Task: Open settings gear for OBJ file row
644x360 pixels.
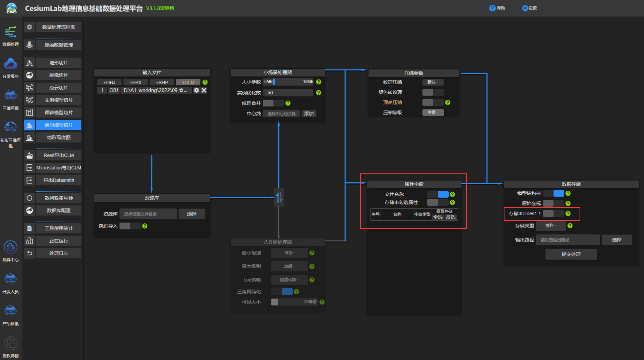Action: 196,90
